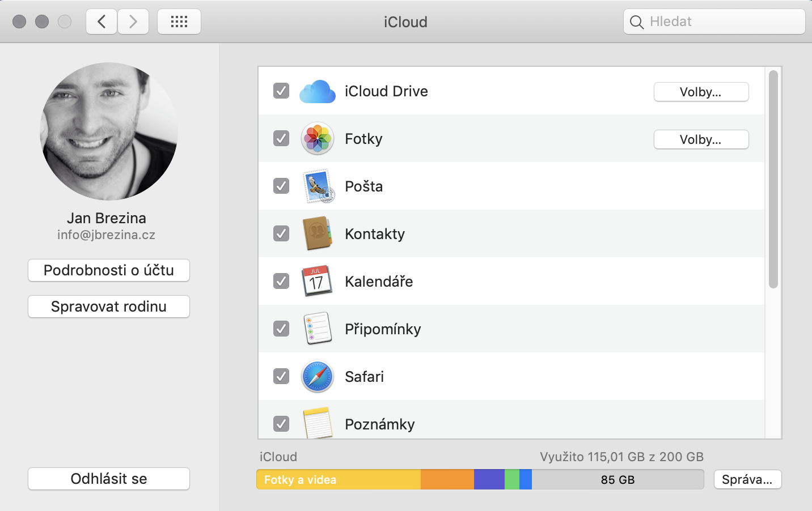The image size is (812, 511).
Task: Click the yellow Fotky a videa storage segment
Action: pyautogui.click(x=339, y=479)
